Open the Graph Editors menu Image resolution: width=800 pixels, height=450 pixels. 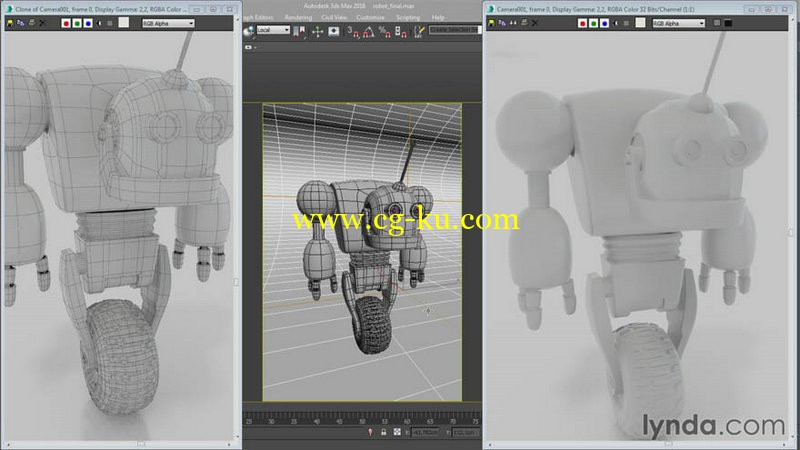[x=258, y=17]
